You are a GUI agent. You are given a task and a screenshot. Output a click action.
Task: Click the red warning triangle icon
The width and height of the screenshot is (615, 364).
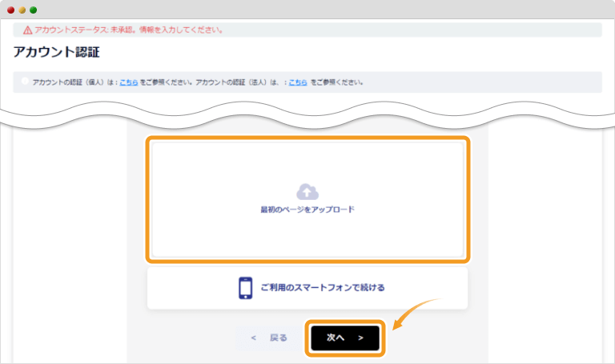click(x=27, y=30)
